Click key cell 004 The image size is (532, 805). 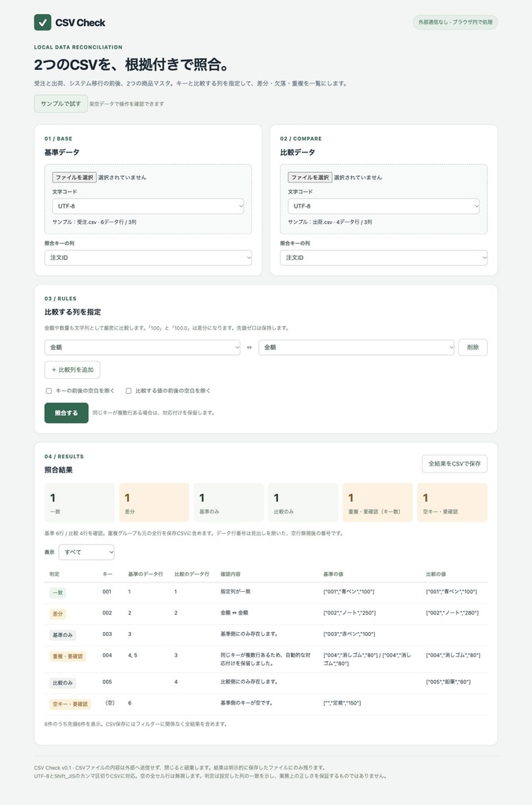pos(107,655)
